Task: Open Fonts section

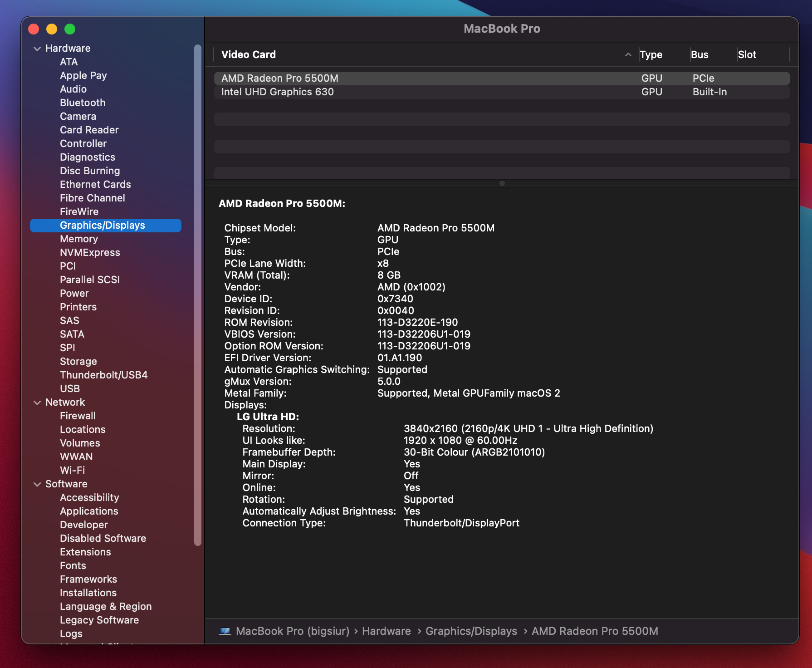Action: point(73,566)
